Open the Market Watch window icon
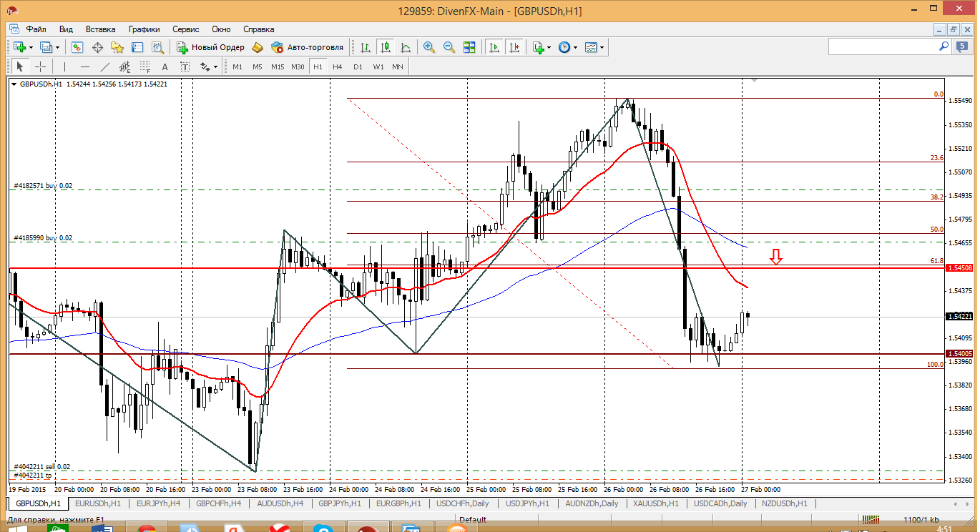Screen dimensions: 980x532 [x=77, y=47]
